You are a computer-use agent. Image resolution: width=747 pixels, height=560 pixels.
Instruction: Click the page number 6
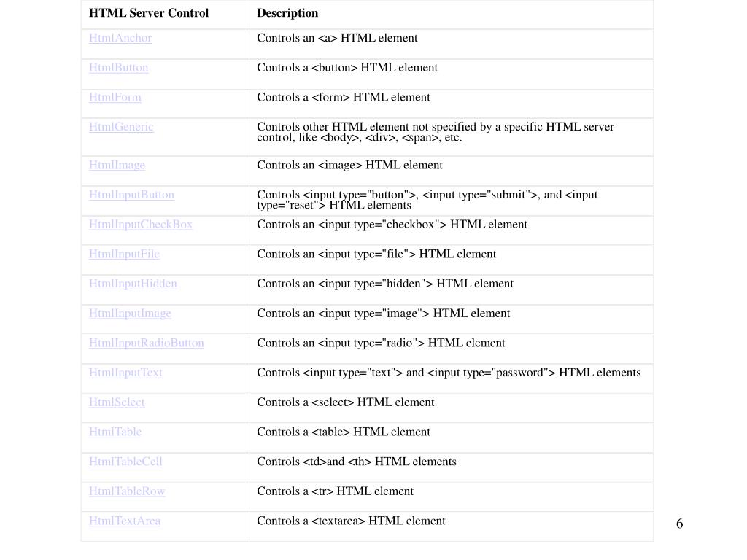coord(679,524)
